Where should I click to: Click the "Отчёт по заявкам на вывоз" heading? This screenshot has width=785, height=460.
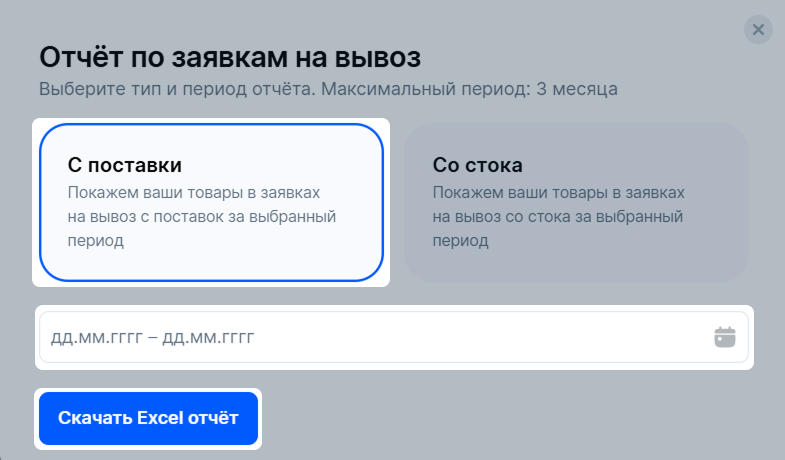230,57
